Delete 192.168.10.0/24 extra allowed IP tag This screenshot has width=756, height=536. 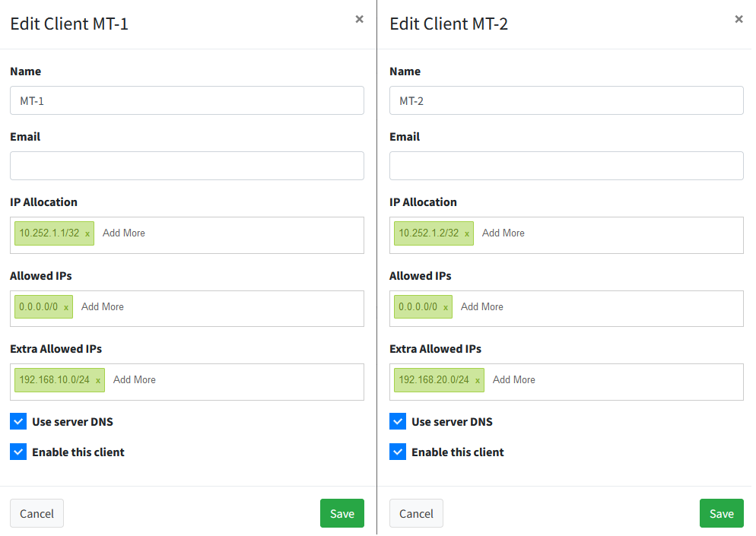97,379
